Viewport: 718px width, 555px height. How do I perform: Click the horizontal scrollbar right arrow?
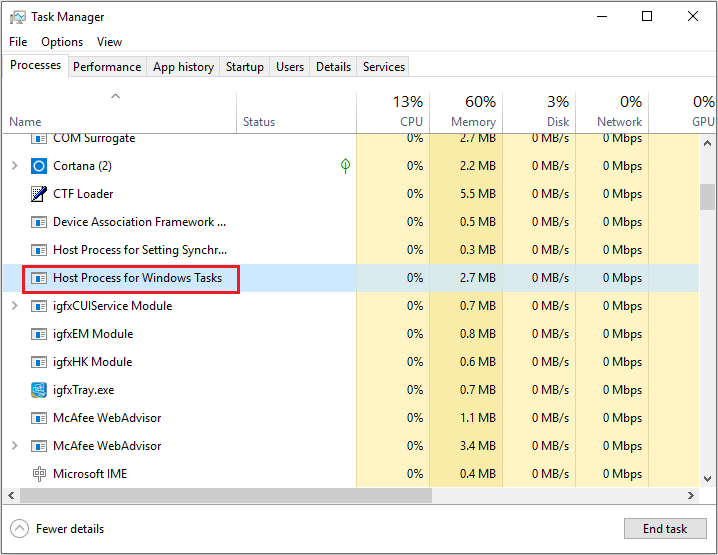tap(691, 495)
